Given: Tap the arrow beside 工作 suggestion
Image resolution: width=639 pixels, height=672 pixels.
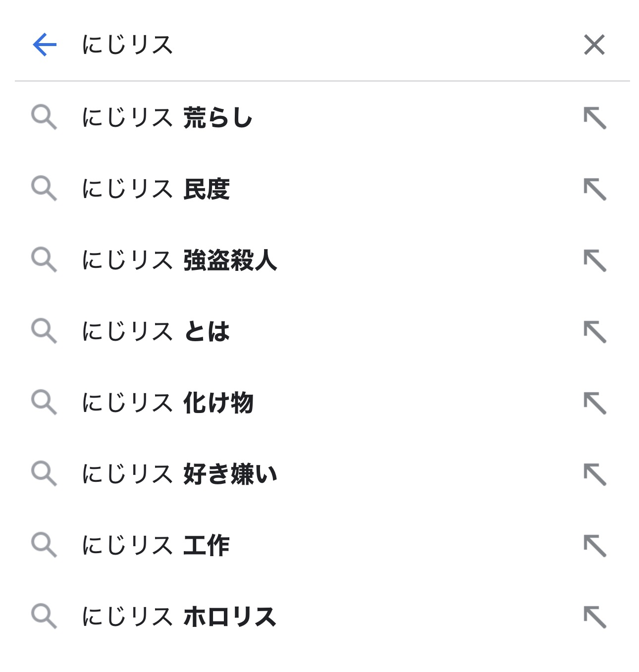Looking at the screenshot, I should click(594, 545).
